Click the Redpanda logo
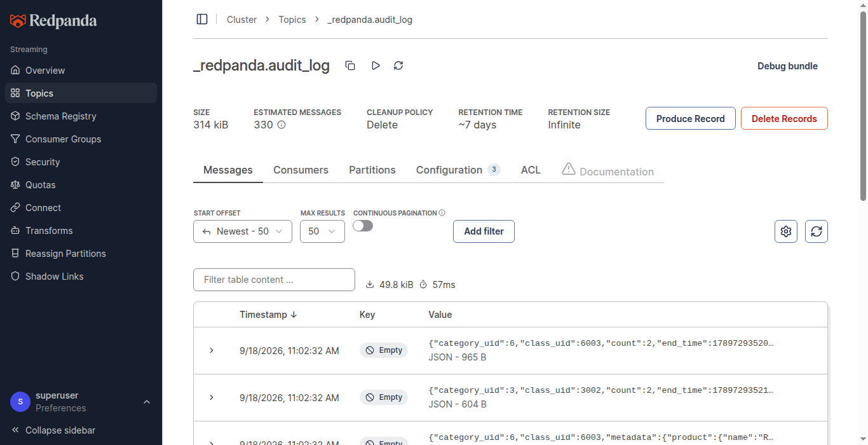The image size is (868, 445). pos(53,21)
